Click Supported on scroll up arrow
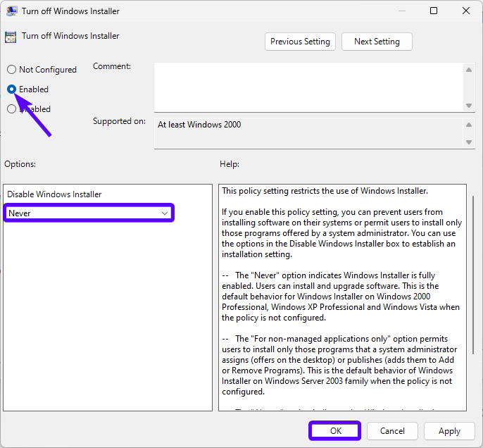483x448 pixels. pos(469,125)
